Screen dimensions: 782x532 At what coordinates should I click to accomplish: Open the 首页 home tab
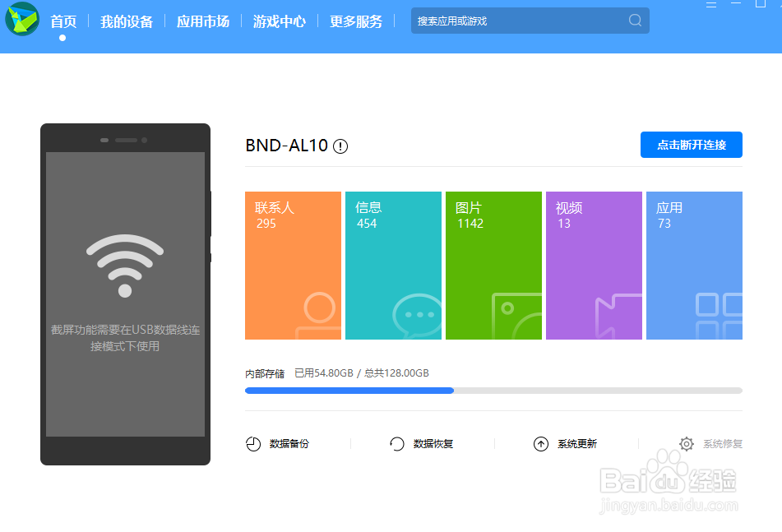[x=63, y=21]
